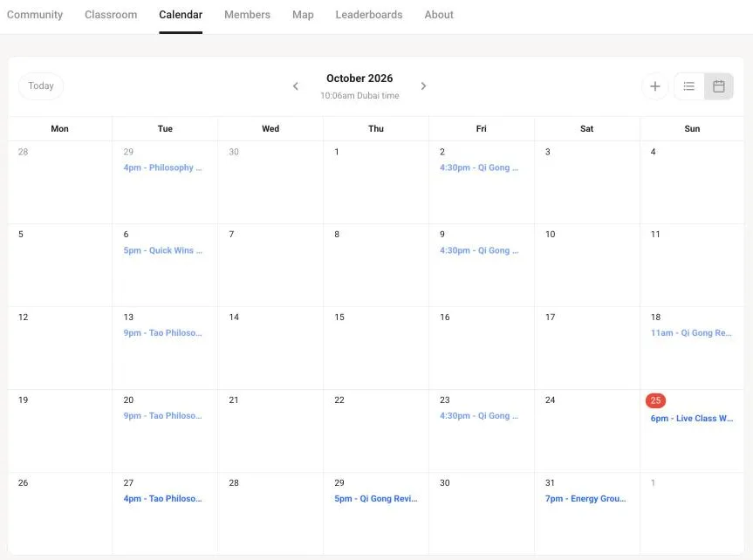Viewport: 753px width, 560px height.
Task: Open 6pm Live Class event on Oct 25
Action: click(x=692, y=419)
